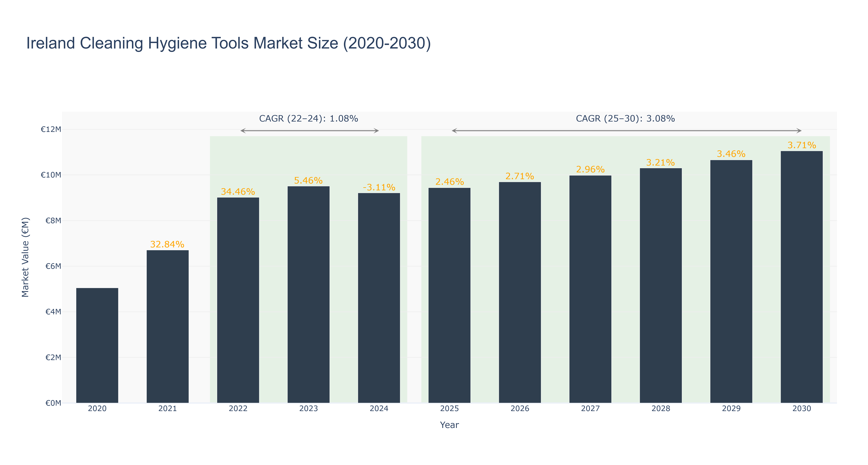Click the '2023' x-axis tick label
The height and width of the screenshot is (465, 868).
click(x=308, y=409)
